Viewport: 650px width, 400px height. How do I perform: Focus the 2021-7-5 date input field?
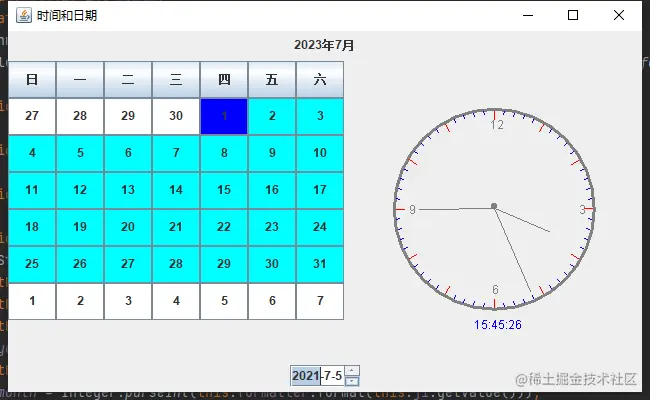[318, 376]
